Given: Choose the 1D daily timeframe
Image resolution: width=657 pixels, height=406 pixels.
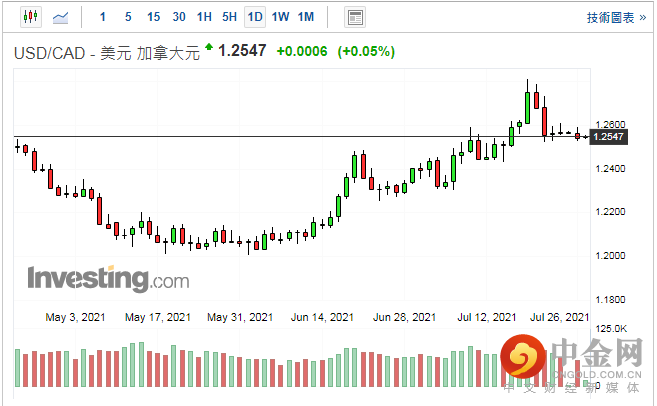Looking at the screenshot, I should (x=255, y=17).
